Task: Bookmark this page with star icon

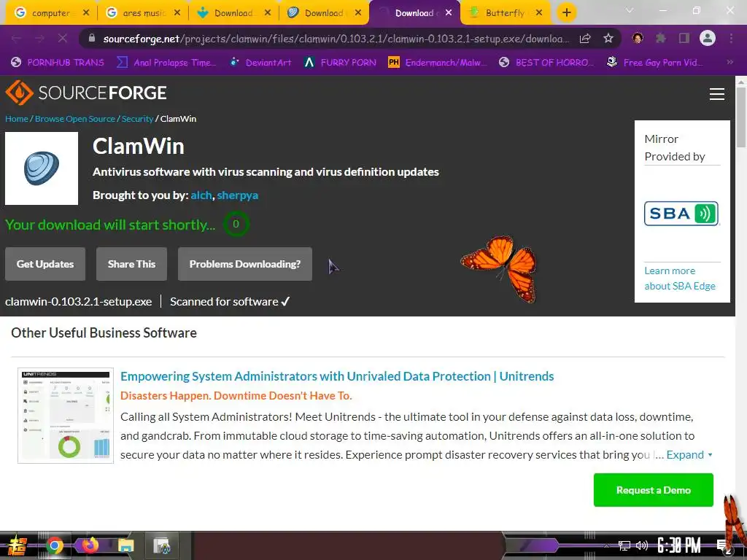Action: click(608, 39)
